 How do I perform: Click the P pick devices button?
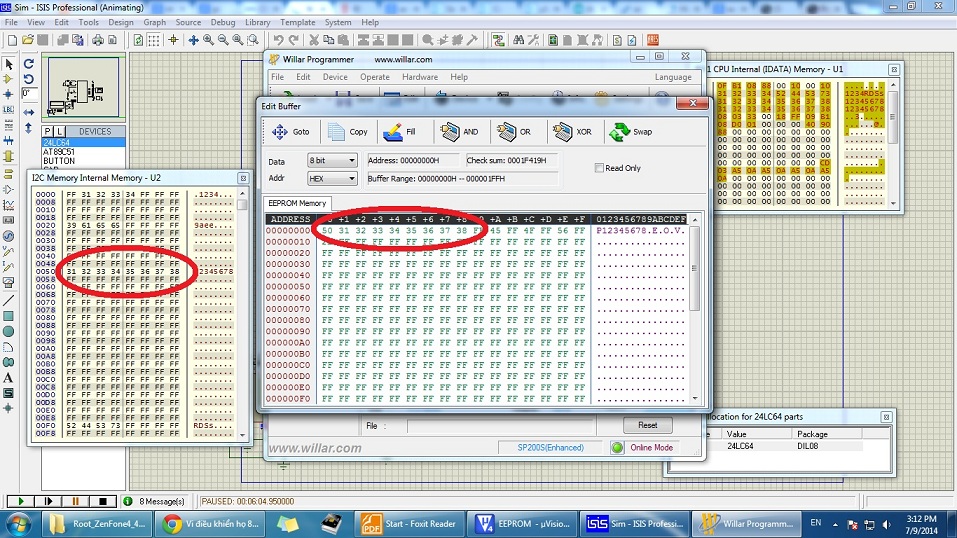point(48,131)
